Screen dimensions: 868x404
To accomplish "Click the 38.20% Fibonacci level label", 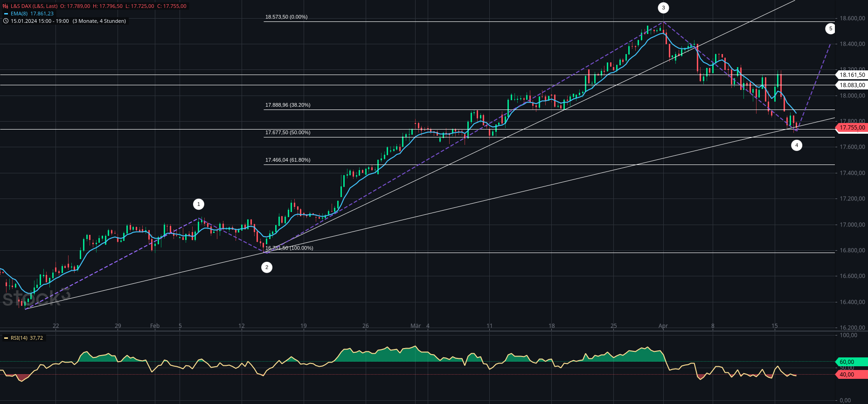I will coord(288,105).
